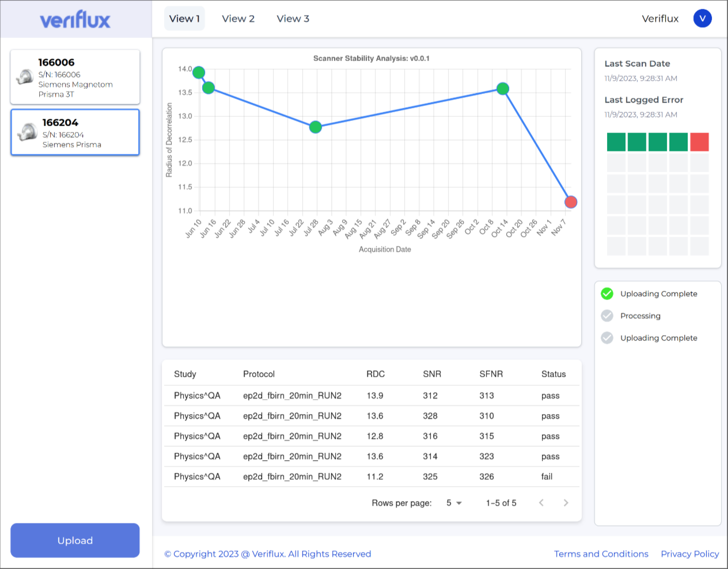The height and width of the screenshot is (569, 728).
Task: Click the green Jun 10 data point
Action: coord(199,73)
